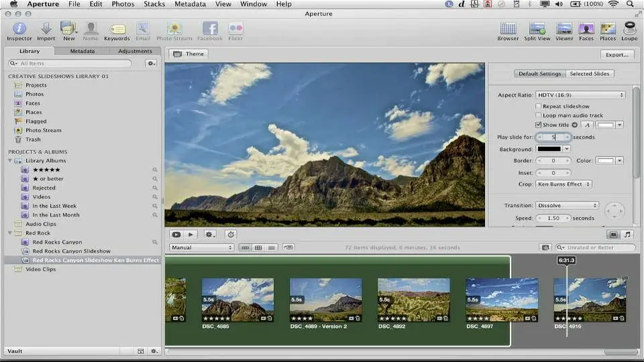Image resolution: width=644 pixels, height=362 pixels.
Task: Open the Transition Dissolve dropdown
Action: (567, 205)
